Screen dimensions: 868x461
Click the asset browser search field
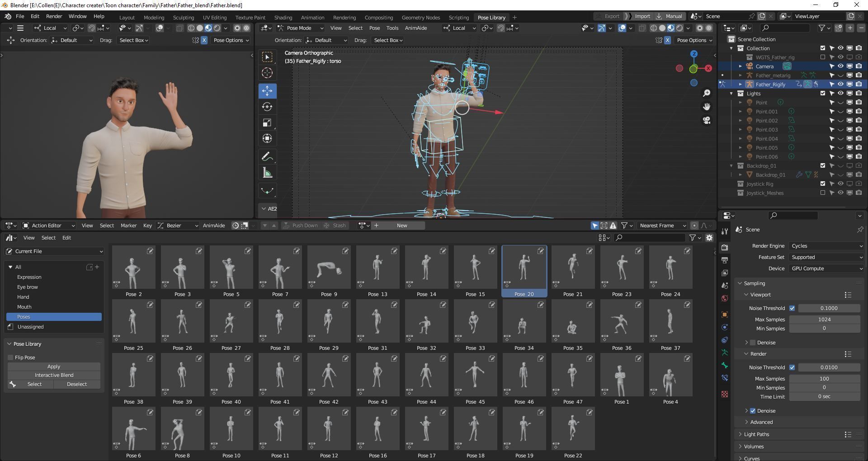(x=649, y=237)
